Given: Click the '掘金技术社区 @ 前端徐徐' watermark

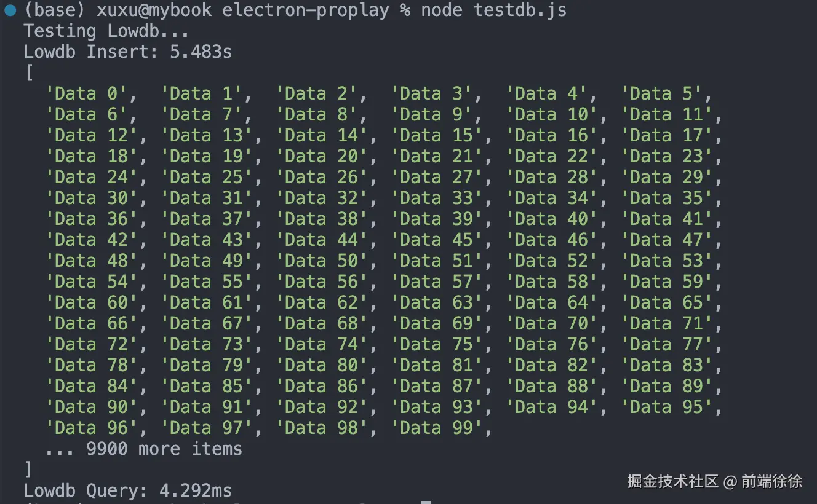Looking at the screenshot, I should click(714, 481).
